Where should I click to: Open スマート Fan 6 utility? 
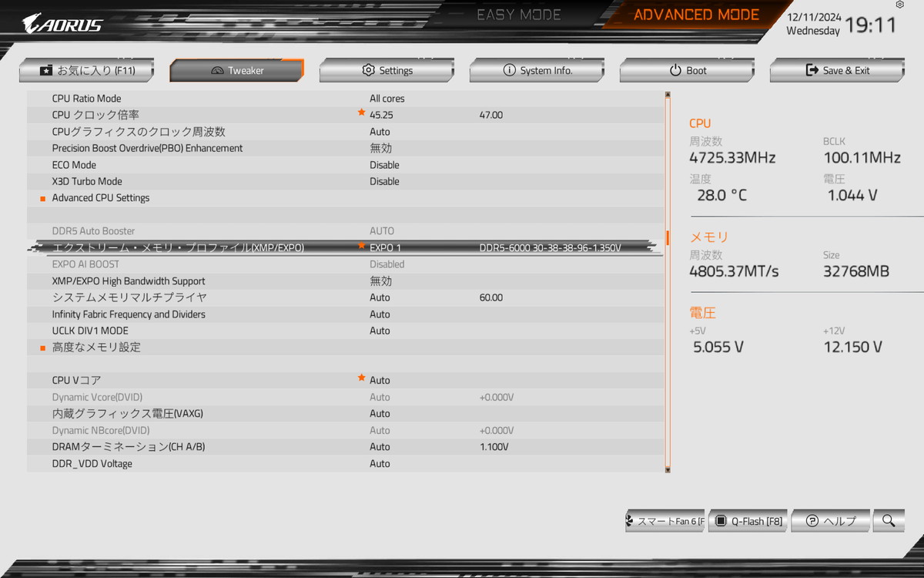coord(665,521)
